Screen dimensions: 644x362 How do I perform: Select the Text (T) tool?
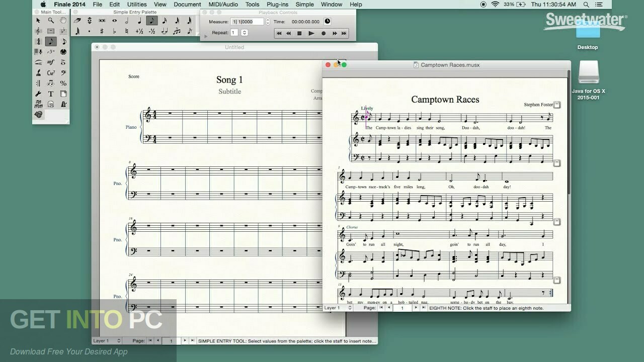pyautogui.click(x=51, y=94)
